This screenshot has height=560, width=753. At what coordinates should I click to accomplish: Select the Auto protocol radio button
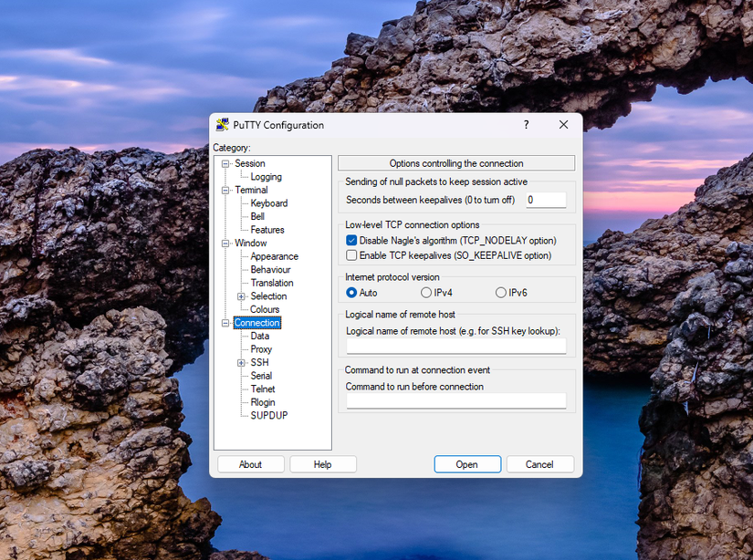click(351, 292)
